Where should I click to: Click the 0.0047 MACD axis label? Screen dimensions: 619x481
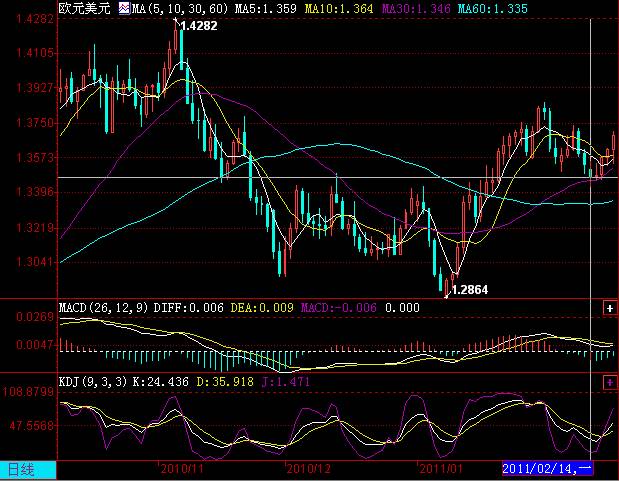click(35, 345)
